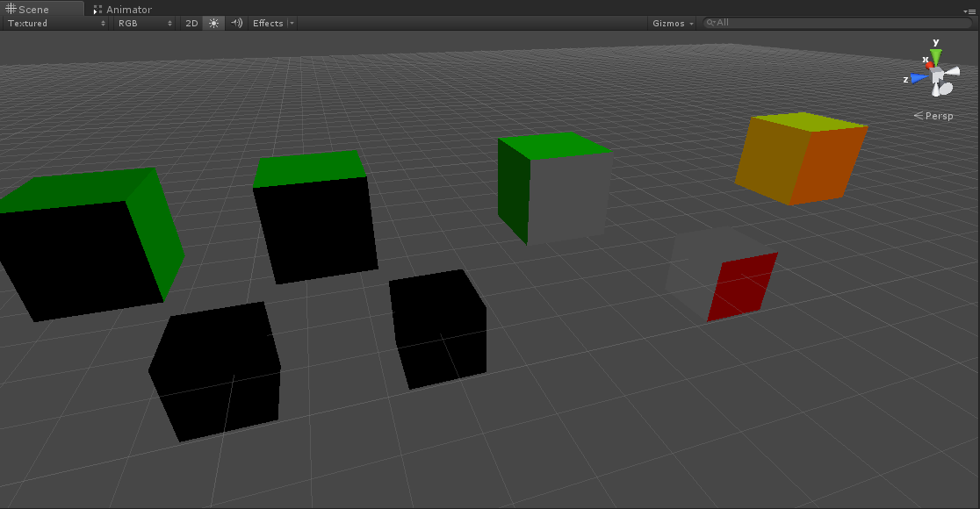
Task: Toggle scene lighting with the sun icon
Action: tap(212, 23)
